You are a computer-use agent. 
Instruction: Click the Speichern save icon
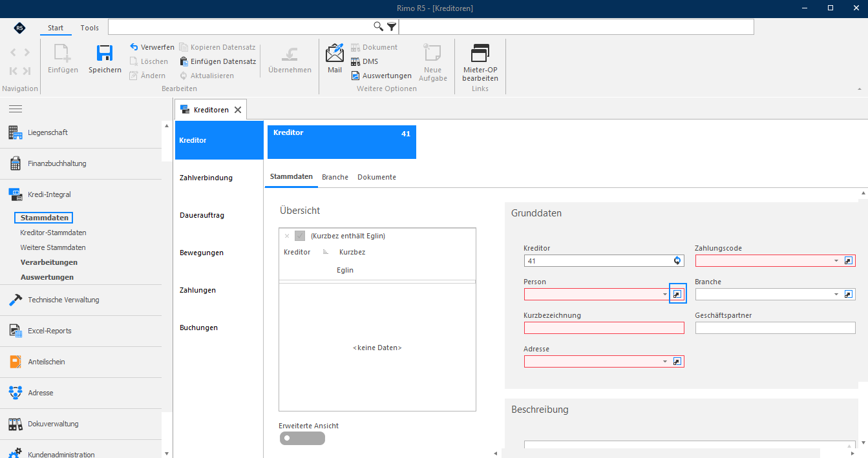click(x=105, y=53)
